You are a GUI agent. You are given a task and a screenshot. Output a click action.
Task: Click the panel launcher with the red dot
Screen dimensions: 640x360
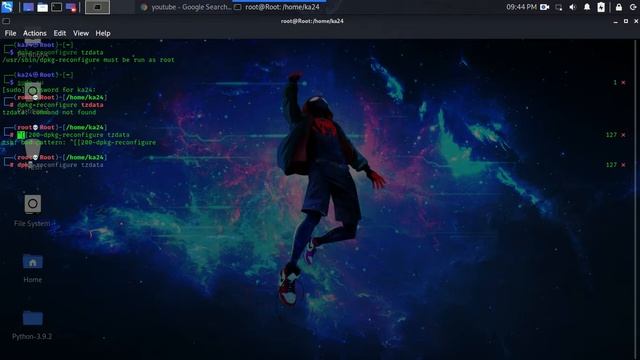(x=71, y=7)
